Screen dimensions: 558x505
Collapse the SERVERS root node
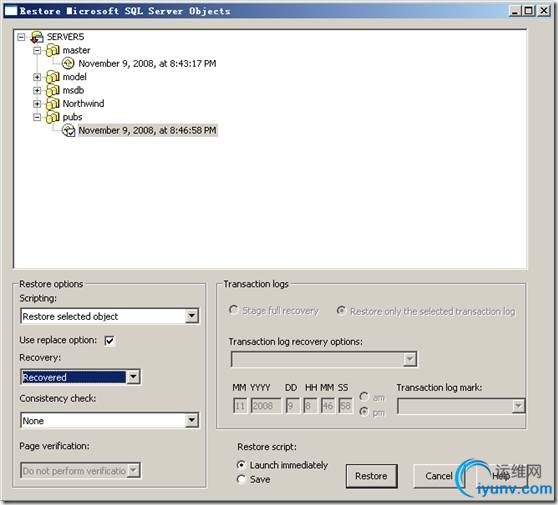click(x=21, y=37)
